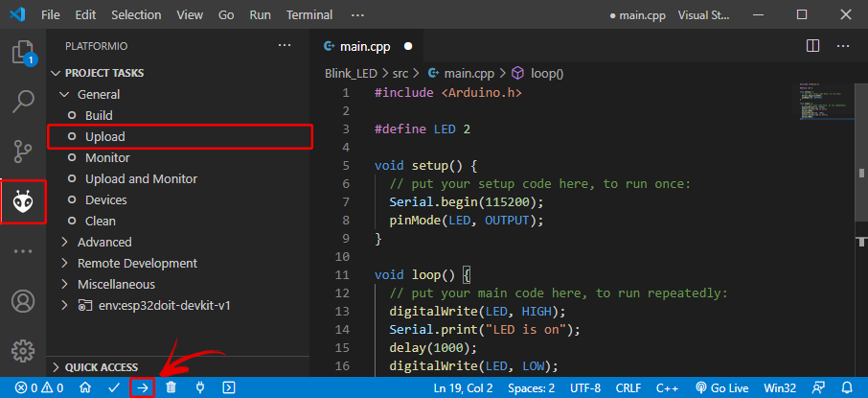
Task: Show additional views ellipsis in activity bar
Action: pyautogui.click(x=23, y=251)
